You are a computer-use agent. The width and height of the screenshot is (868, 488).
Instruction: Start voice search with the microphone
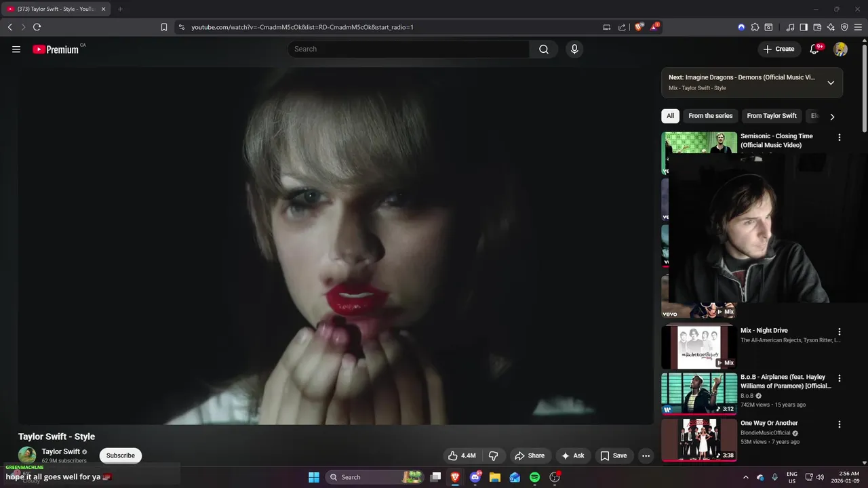tap(574, 49)
